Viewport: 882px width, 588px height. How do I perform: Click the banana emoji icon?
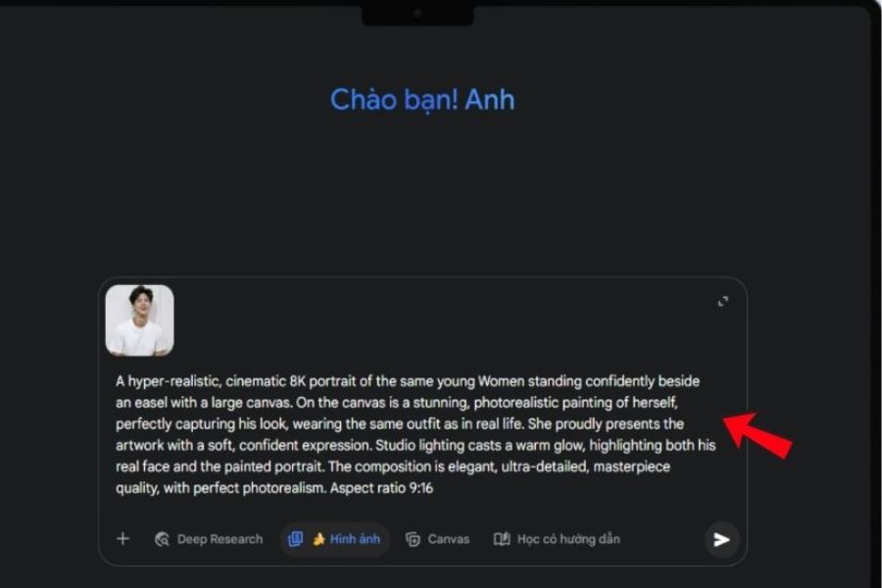pyautogui.click(x=318, y=539)
